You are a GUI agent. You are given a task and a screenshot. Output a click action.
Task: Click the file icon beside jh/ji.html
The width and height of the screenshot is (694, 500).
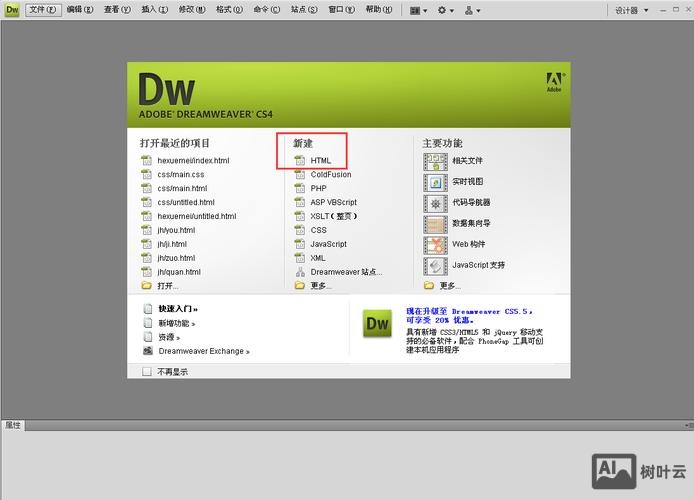pos(147,244)
